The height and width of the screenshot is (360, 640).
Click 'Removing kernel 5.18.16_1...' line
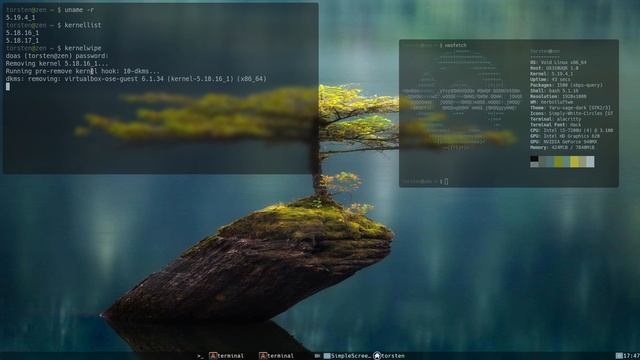point(57,64)
